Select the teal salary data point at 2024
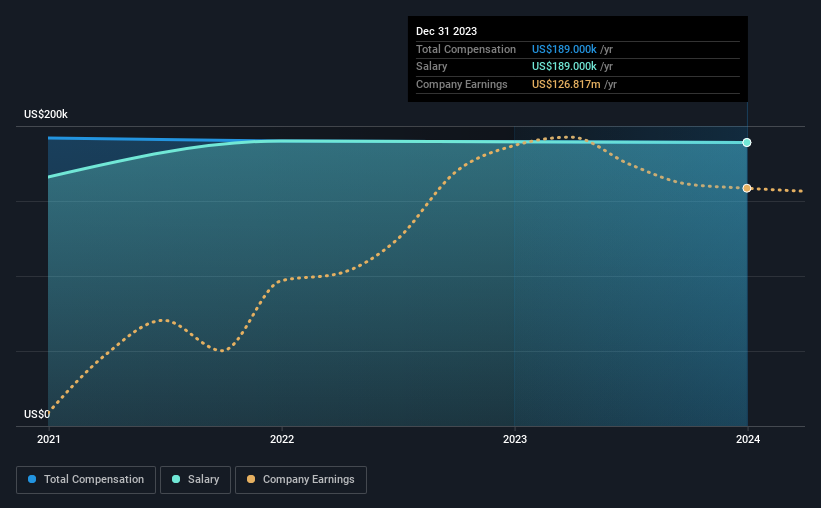This screenshot has width=821, height=508. pos(747,142)
